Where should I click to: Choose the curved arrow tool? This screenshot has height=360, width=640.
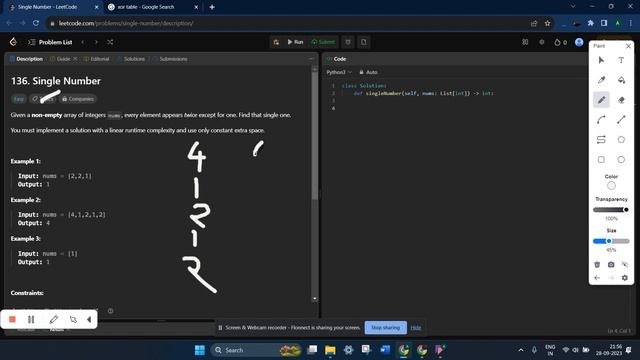601,120
